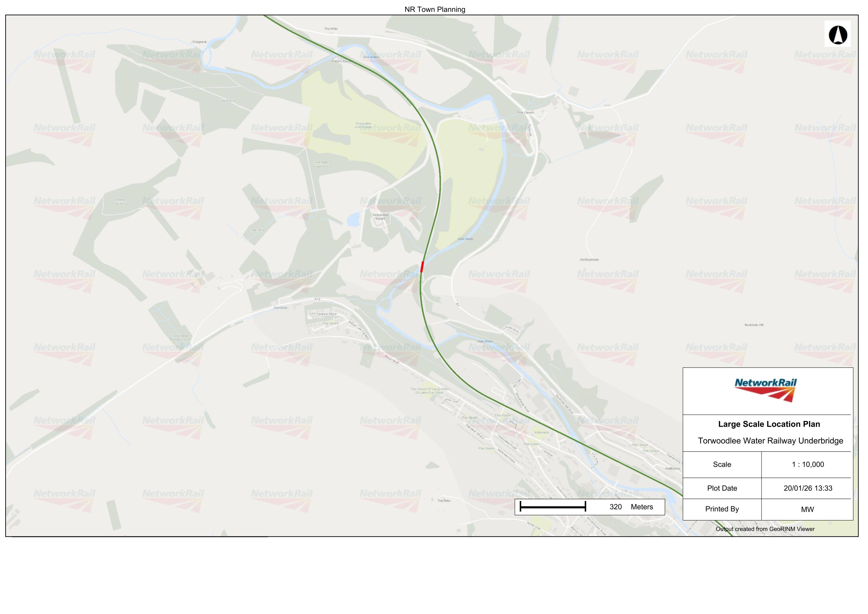This screenshot has width=868, height=614.
Task: Click the 'Craig Wood' map label
Action: pyautogui.click(x=226, y=101)
